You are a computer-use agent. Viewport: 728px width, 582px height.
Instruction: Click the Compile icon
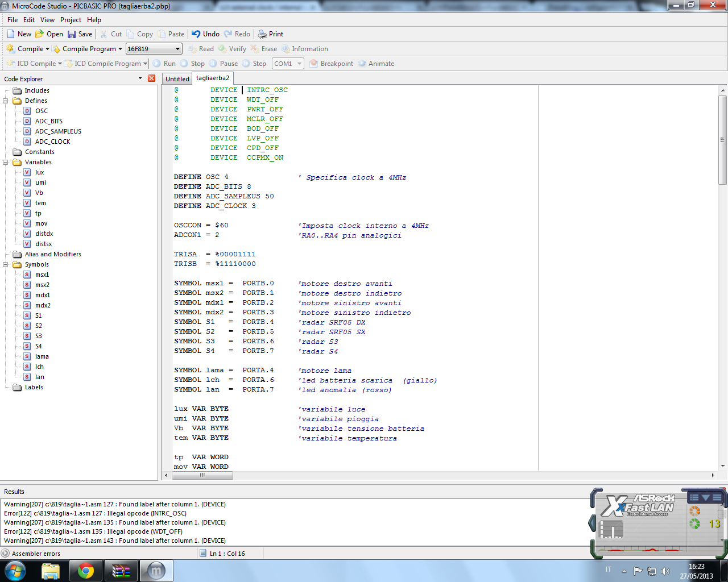click(11, 49)
